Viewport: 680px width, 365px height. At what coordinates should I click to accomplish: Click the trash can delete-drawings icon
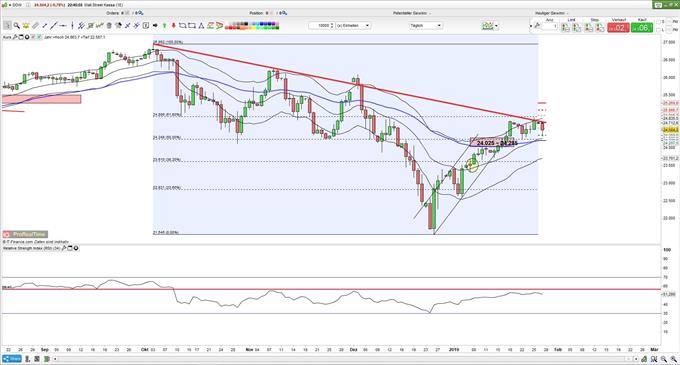(x=109, y=26)
